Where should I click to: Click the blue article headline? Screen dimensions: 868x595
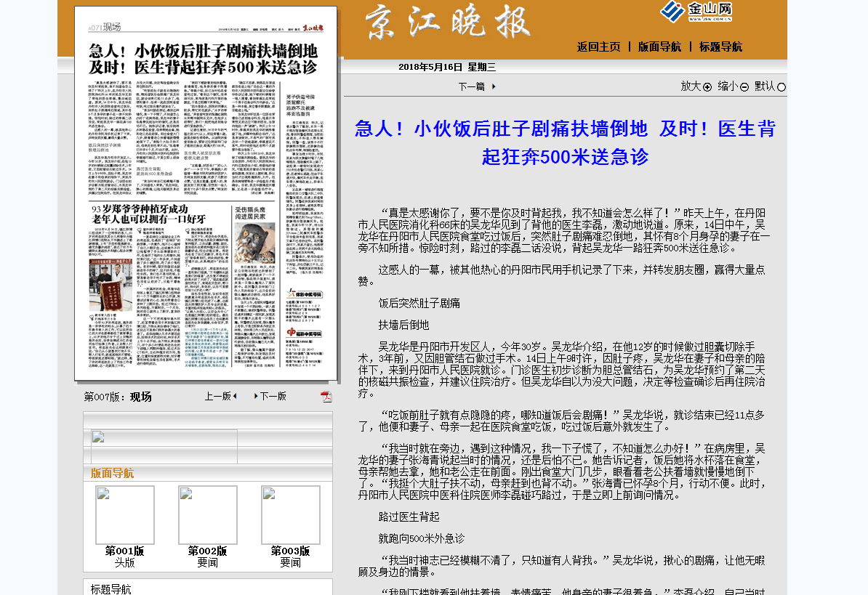click(565, 142)
